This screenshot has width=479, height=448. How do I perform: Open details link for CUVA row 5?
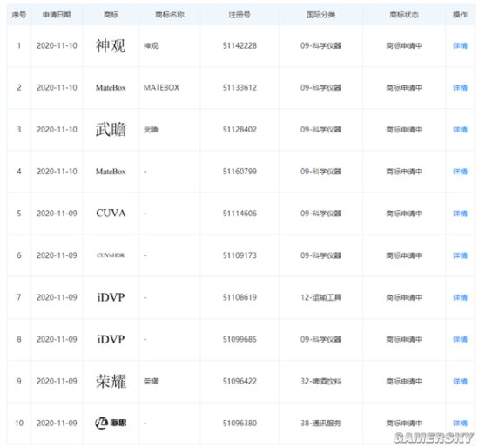click(x=460, y=214)
